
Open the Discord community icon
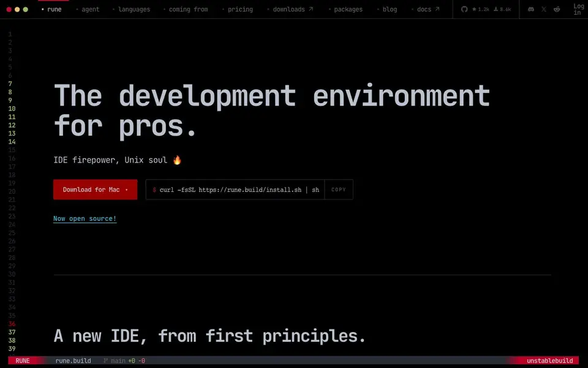click(531, 9)
